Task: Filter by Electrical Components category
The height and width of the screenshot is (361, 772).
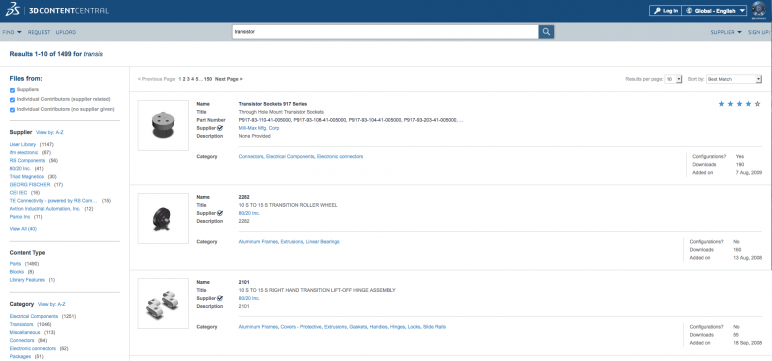Action: (x=34, y=316)
